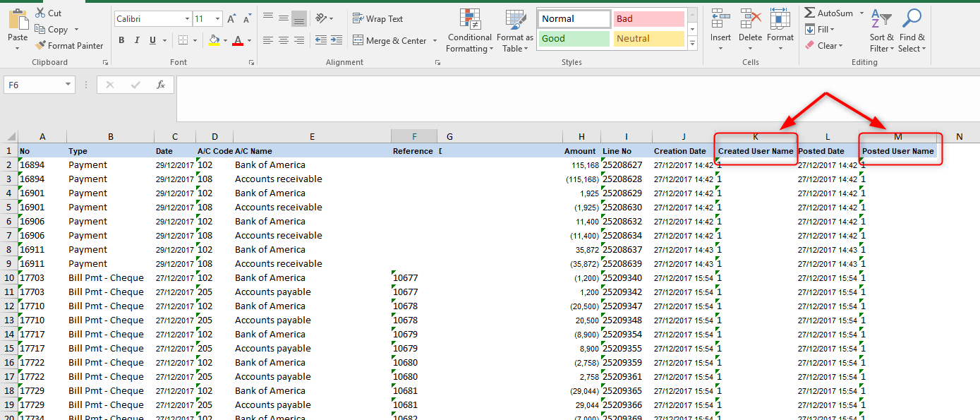
Task: Click the Find & Select magnifier icon
Action: (x=912, y=19)
